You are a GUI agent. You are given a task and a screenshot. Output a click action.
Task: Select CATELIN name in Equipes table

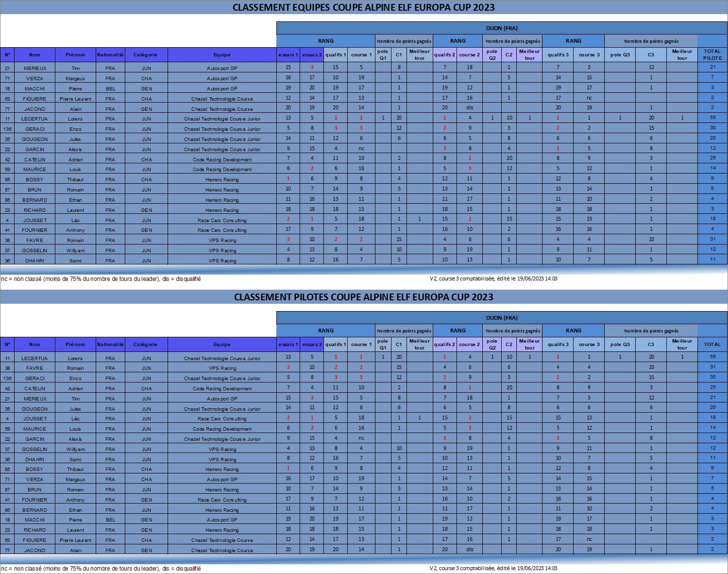coord(34,159)
